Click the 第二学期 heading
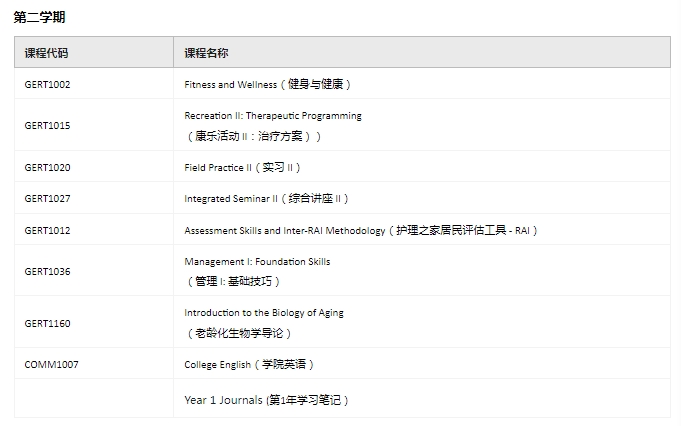The width and height of the screenshot is (681, 426). (39, 17)
